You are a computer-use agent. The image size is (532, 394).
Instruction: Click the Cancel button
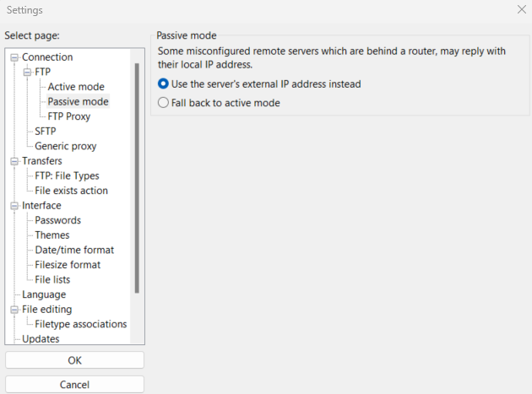click(x=74, y=384)
